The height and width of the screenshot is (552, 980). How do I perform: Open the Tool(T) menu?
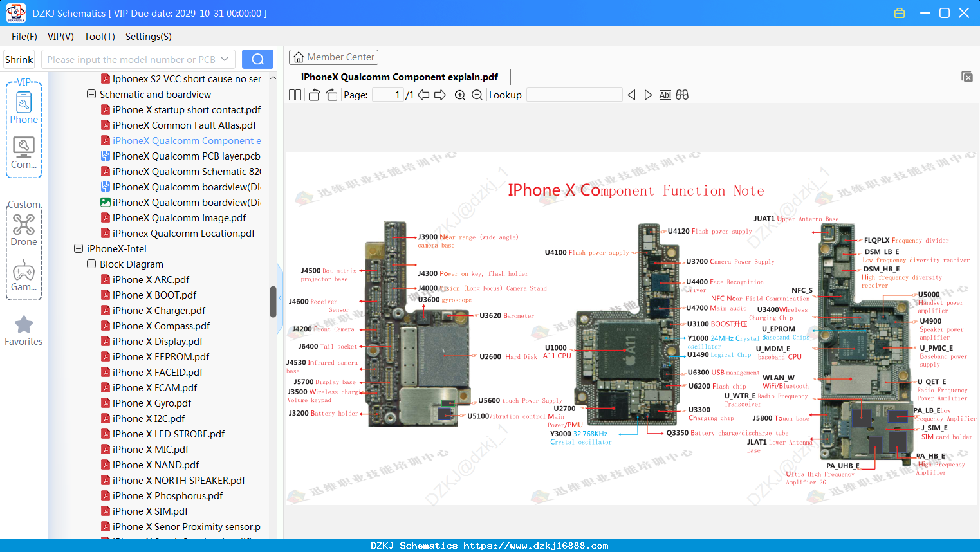pos(100,37)
